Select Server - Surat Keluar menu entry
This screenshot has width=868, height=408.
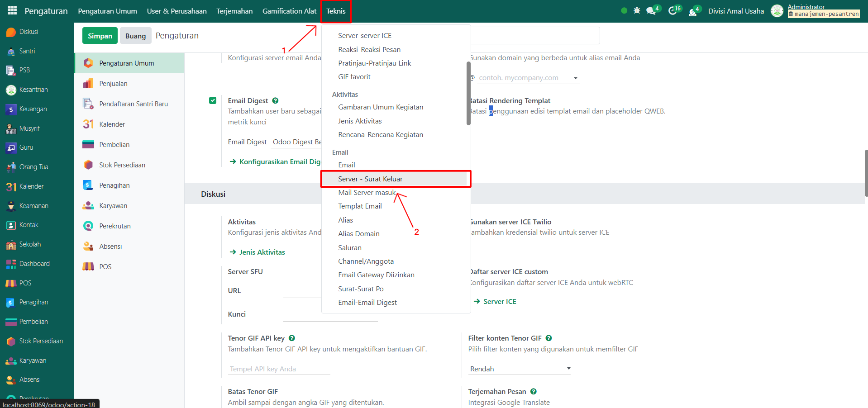[x=370, y=179]
